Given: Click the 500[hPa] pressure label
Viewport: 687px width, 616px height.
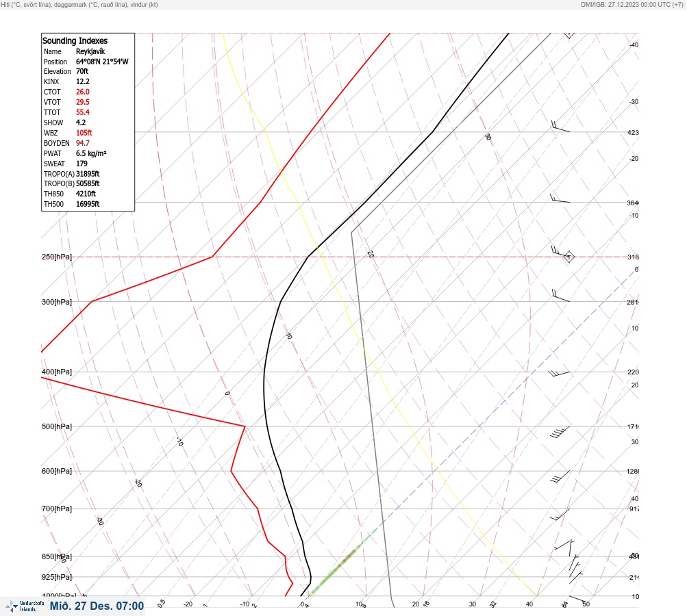Looking at the screenshot, I should tap(57, 426).
